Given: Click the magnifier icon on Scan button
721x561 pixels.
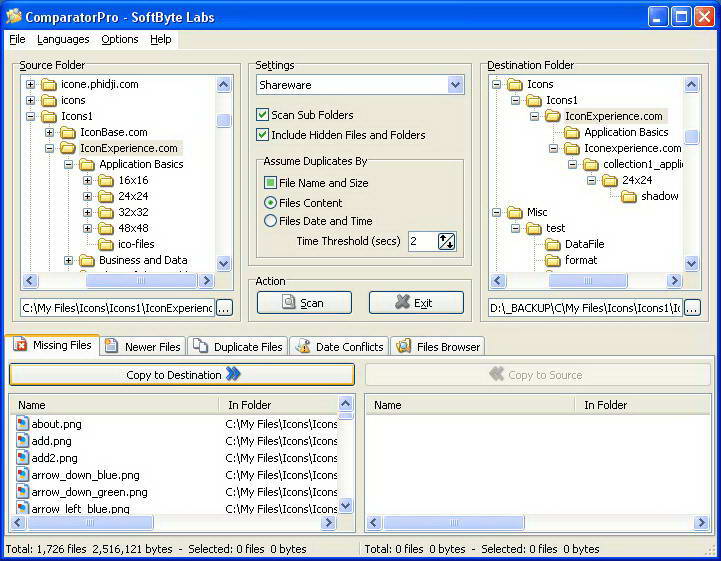Looking at the screenshot, I should point(289,302).
